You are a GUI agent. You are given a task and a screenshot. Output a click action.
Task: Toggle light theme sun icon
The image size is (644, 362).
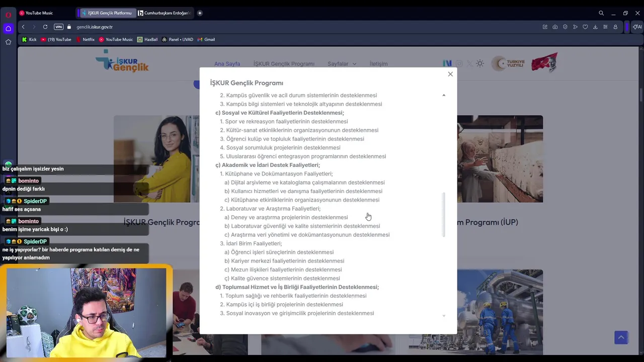click(x=480, y=63)
